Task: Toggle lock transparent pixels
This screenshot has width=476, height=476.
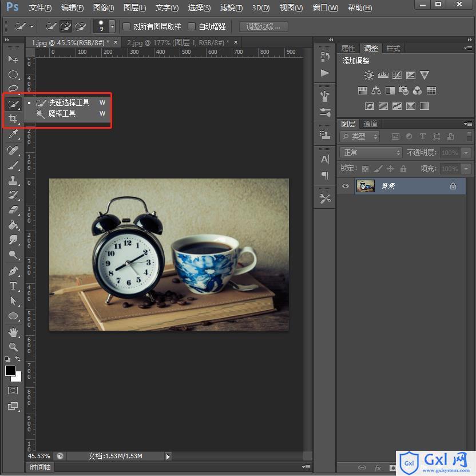Action: coord(365,169)
